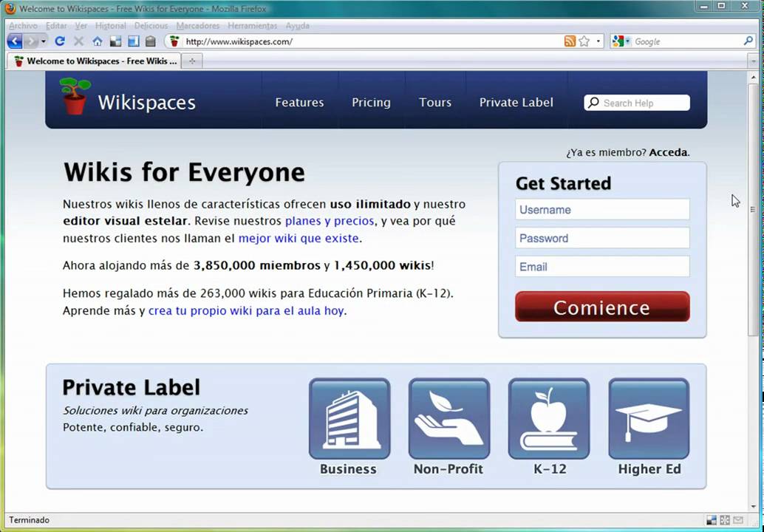
Task: Click the blue sidebar panel toolbar icon
Action: (x=133, y=41)
